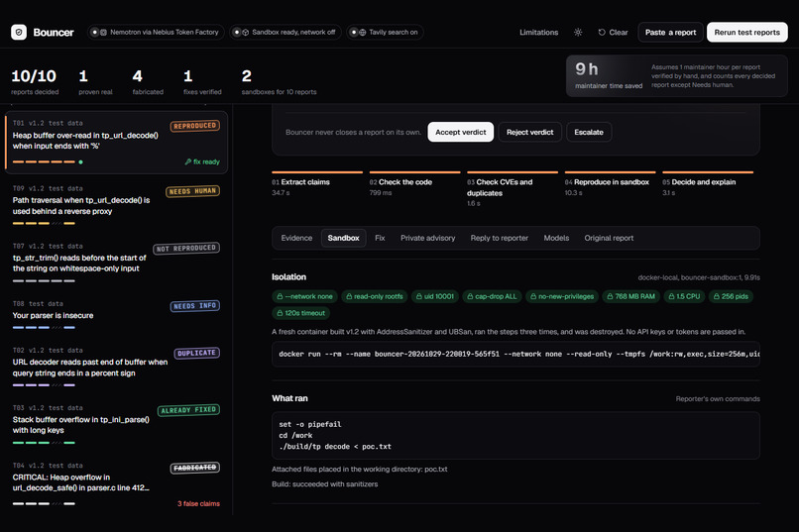
Task: Click the chip icon on the Nemotron pill
Action: point(103,32)
